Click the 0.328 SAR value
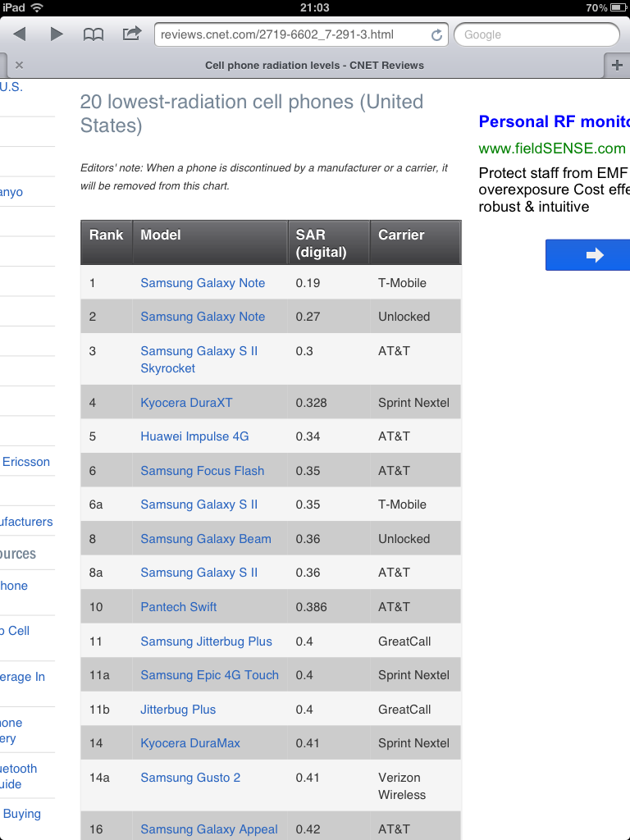Viewport: 630px width, 840px height. [311, 403]
